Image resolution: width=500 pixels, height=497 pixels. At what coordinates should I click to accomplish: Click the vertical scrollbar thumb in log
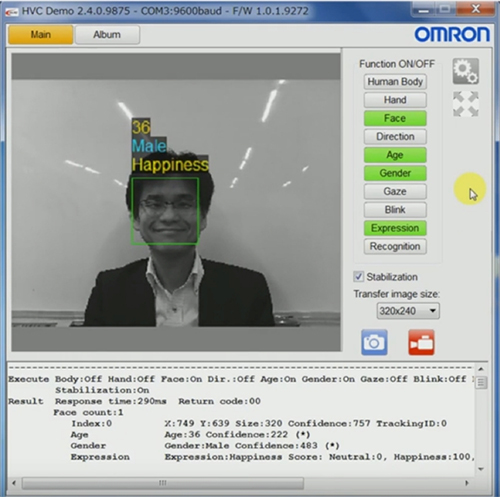(481, 382)
